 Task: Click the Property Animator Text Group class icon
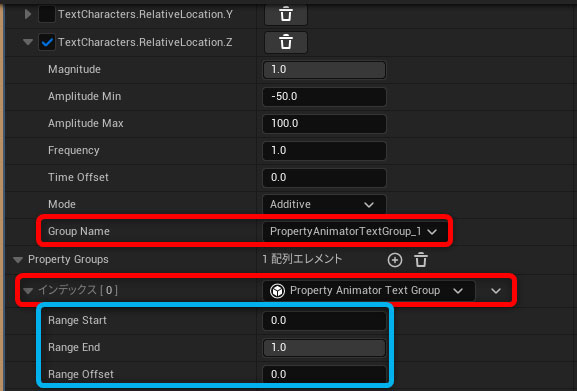pyautogui.click(x=277, y=291)
